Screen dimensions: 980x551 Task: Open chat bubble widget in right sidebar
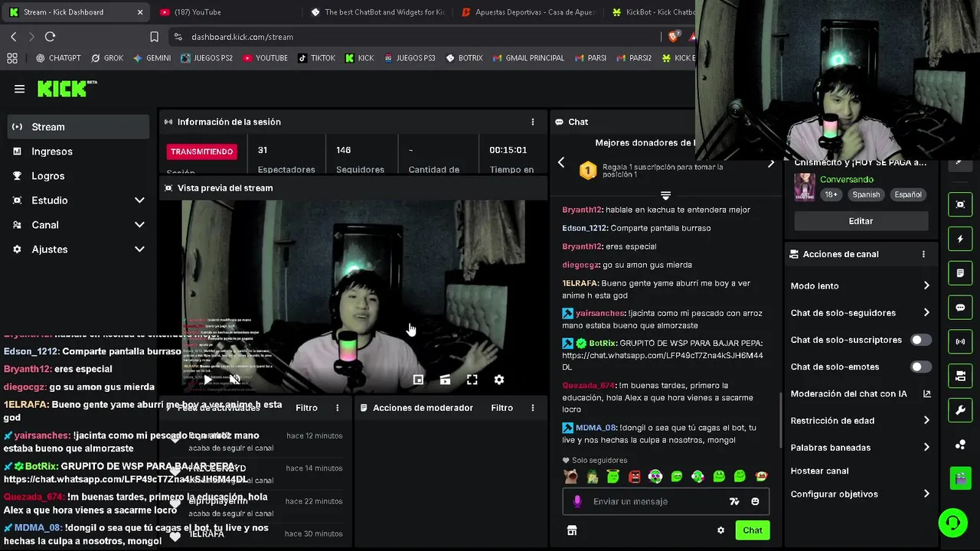(x=960, y=308)
